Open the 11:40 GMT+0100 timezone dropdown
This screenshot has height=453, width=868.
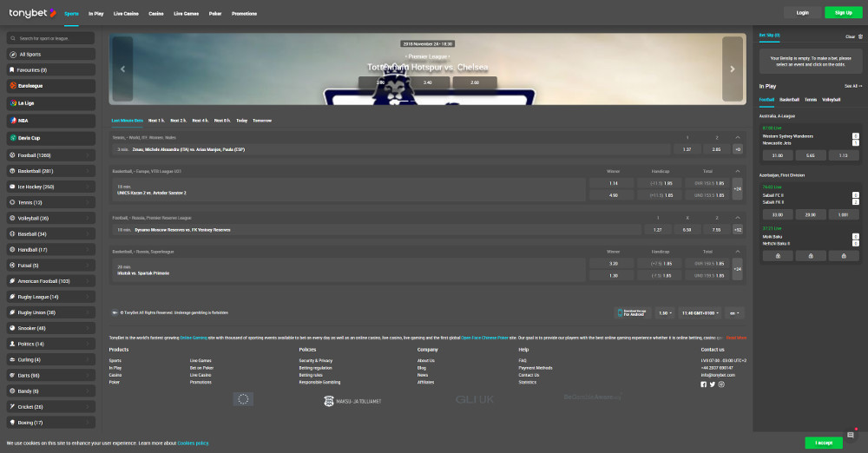(700, 313)
